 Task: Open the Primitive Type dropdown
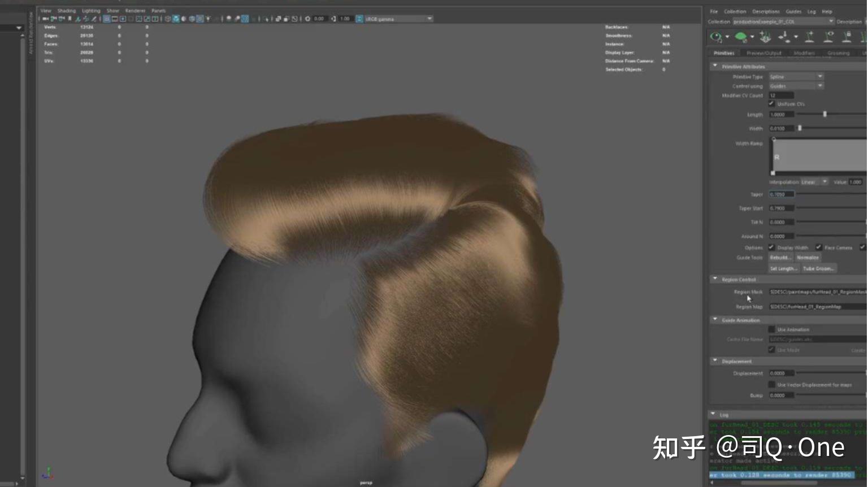click(x=796, y=76)
